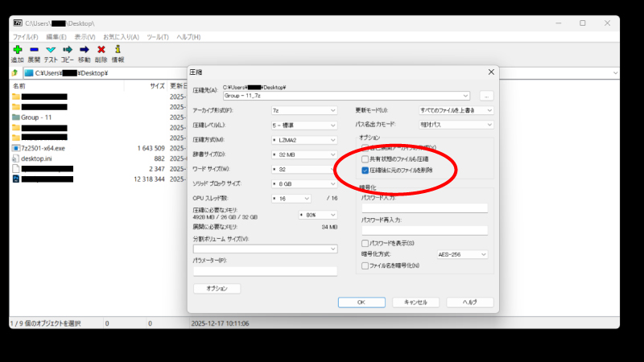
Task: Enable compress shared files (共有状態のファイルも圧縮) checkbox
Action: coord(365,159)
